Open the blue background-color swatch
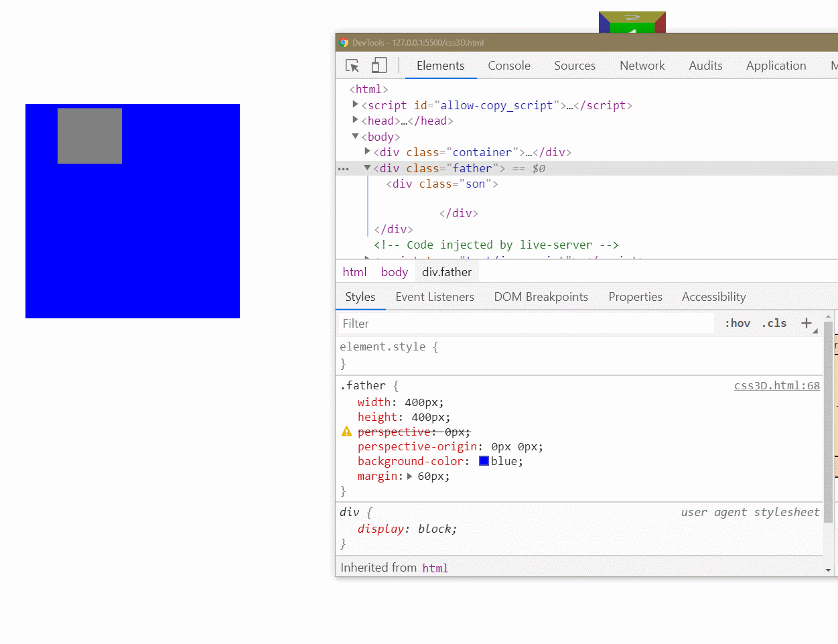838x644 pixels. (x=484, y=461)
